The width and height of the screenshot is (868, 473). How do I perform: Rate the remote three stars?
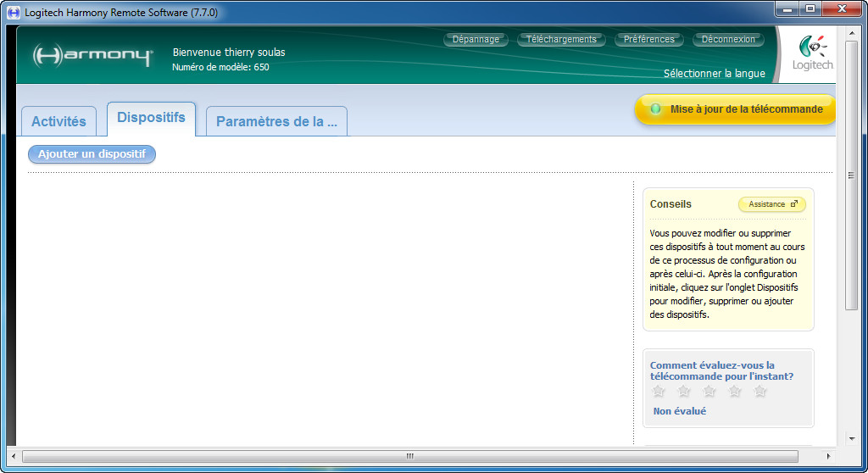tap(709, 391)
